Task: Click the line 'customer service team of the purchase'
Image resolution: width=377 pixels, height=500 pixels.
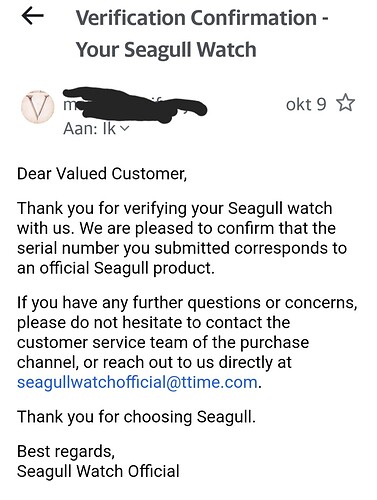Action: 163,342
